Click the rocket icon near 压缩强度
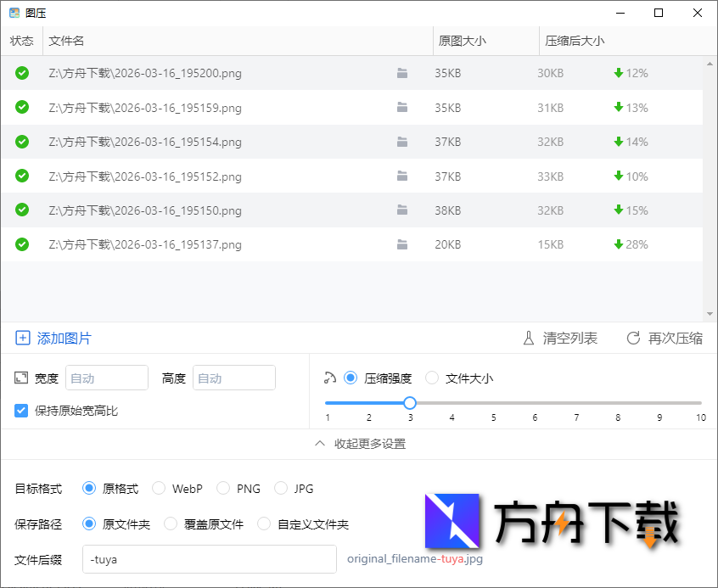 tap(331, 378)
